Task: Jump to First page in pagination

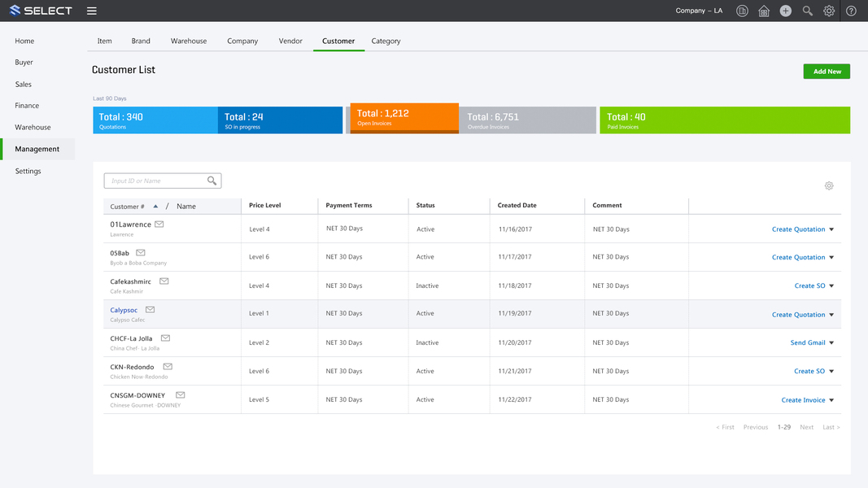Action: 725,427
